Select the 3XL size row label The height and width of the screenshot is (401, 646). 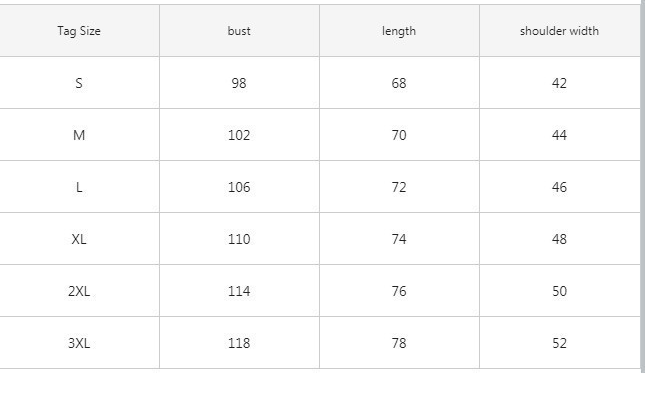pos(79,343)
